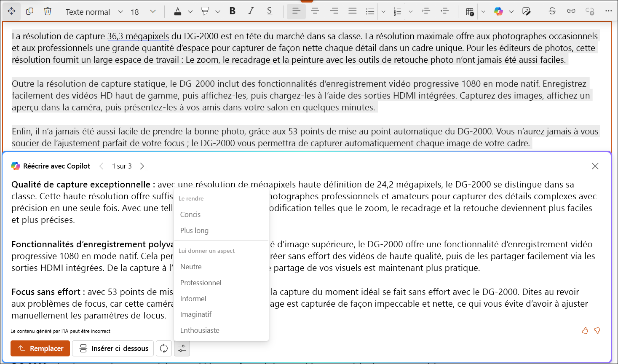Toggle underline formatting
Screen dimensions: 618x364
pos(270,11)
